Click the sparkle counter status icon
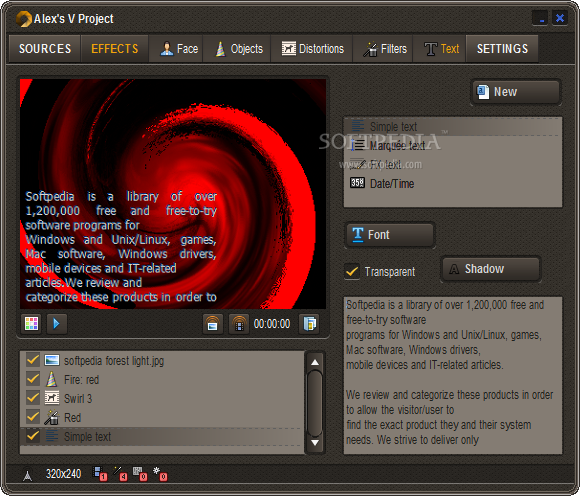 pyautogui.click(x=160, y=473)
